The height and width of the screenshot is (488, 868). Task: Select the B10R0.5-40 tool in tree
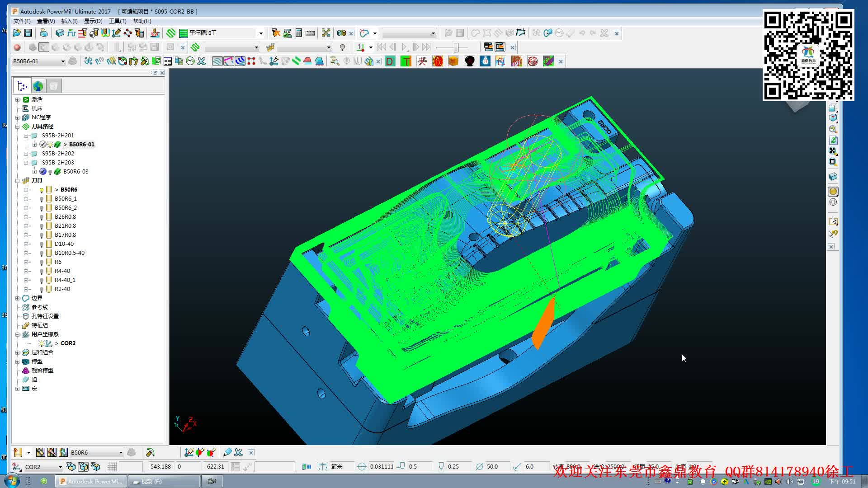[x=70, y=253]
